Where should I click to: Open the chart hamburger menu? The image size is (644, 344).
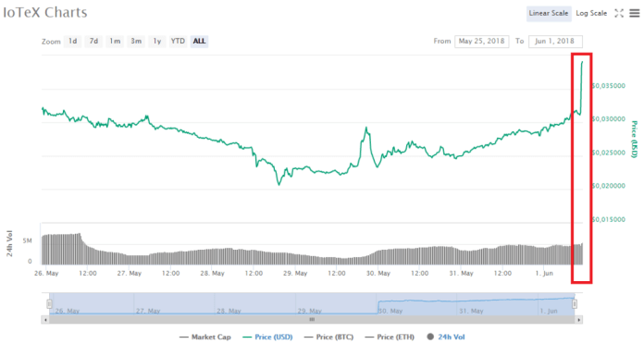tap(635, 13)
